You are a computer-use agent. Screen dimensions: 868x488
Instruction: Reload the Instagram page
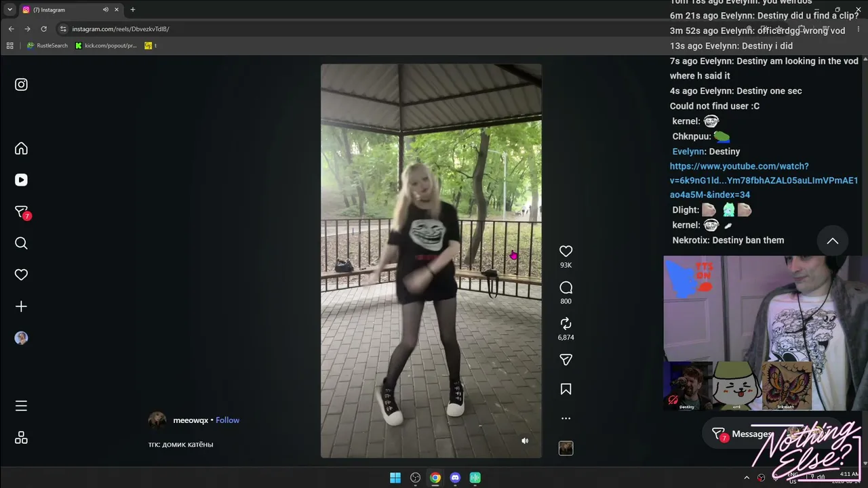point(43,29)
